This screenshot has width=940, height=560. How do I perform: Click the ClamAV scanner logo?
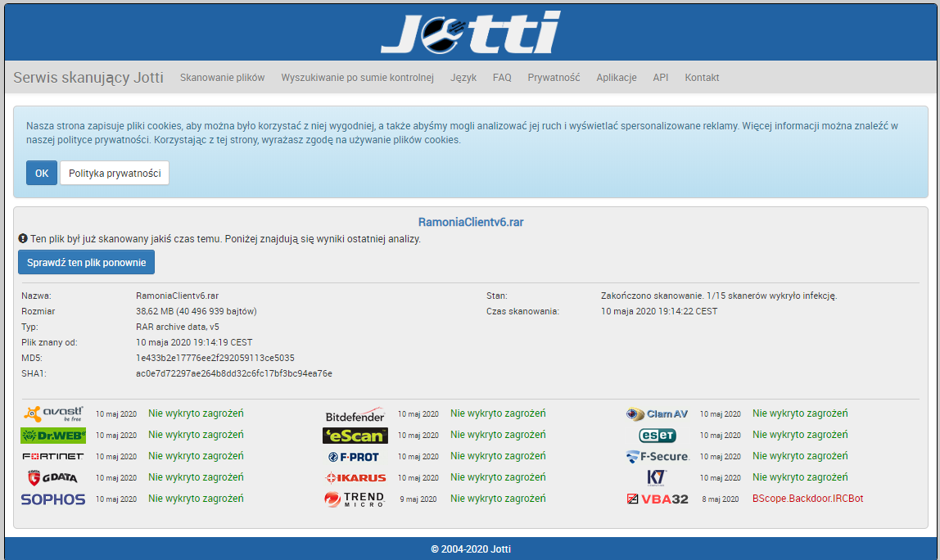657,414
